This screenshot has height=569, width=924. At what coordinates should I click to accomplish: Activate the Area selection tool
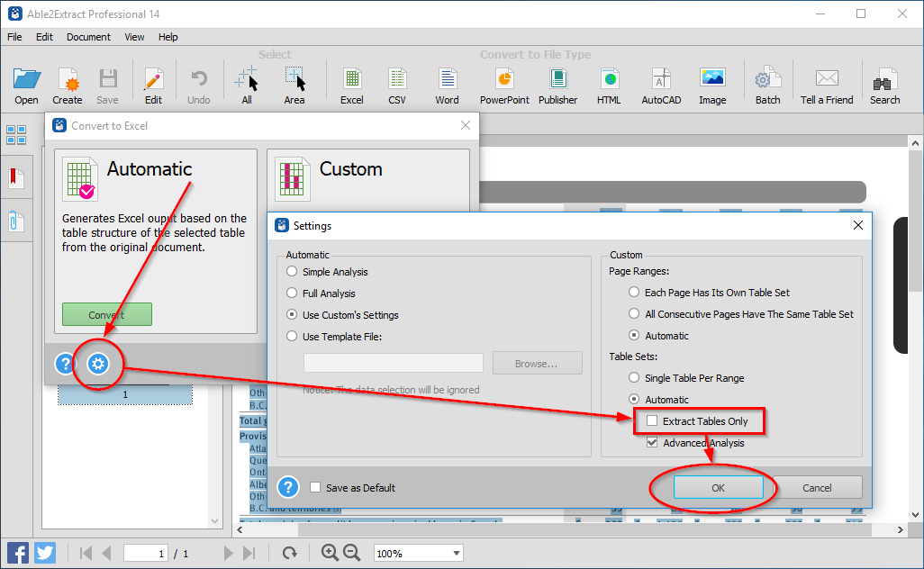[294, 83]
